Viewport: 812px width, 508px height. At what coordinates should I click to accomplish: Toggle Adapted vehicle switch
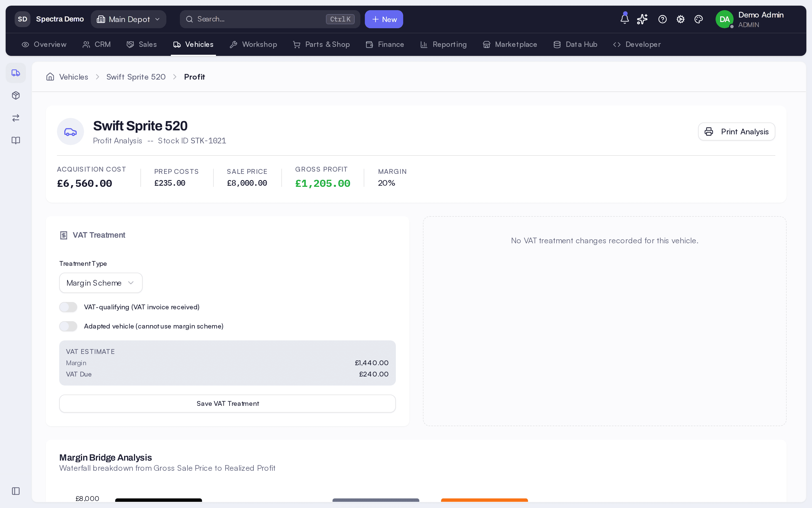68,326
